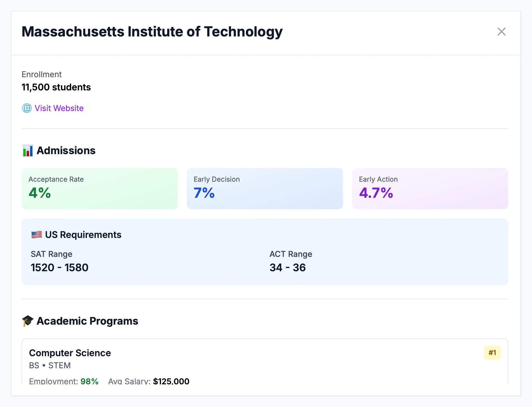Viewport: 532px width, 407px height.
Task: Click the ACT Range value 34-36
Action: [x=288, y=267]
